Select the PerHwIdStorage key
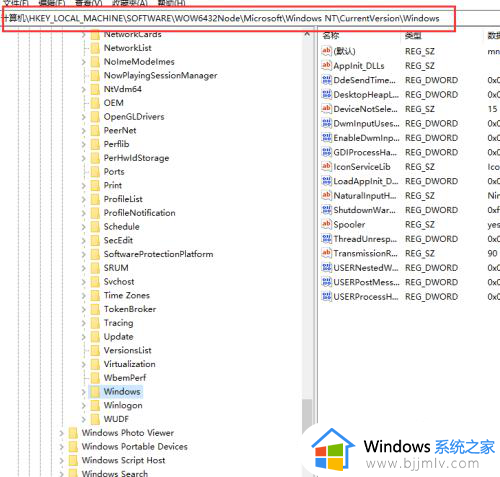Viewport: 500px width, 477px height. [x=136, y=158]
